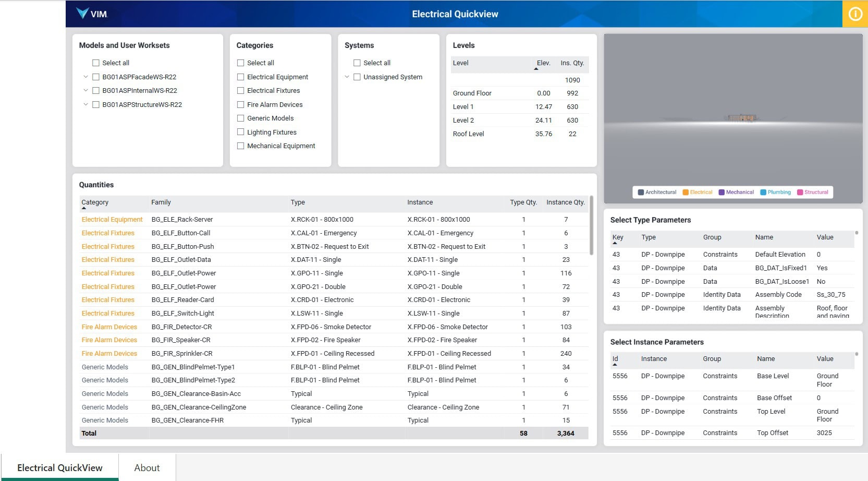This screenshot has width=868, height=481.
Task: Sort Quantities by Category column header
Action: pos(95,202)
